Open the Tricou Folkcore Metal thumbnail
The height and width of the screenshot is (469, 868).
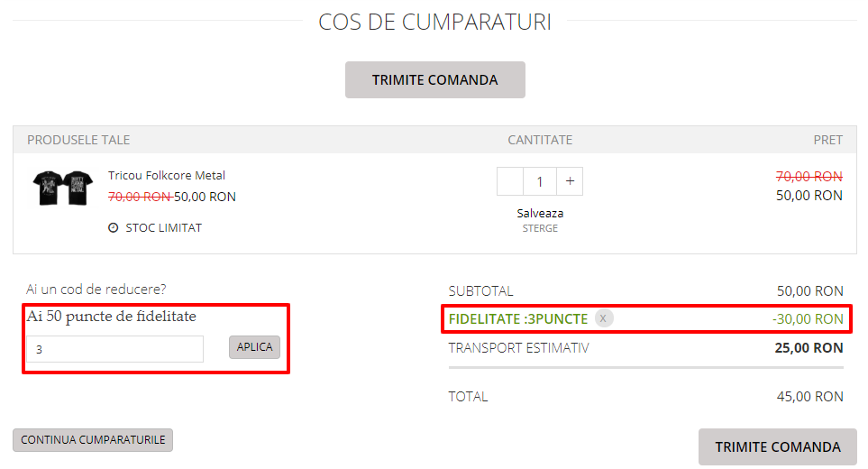coord(62,188)
